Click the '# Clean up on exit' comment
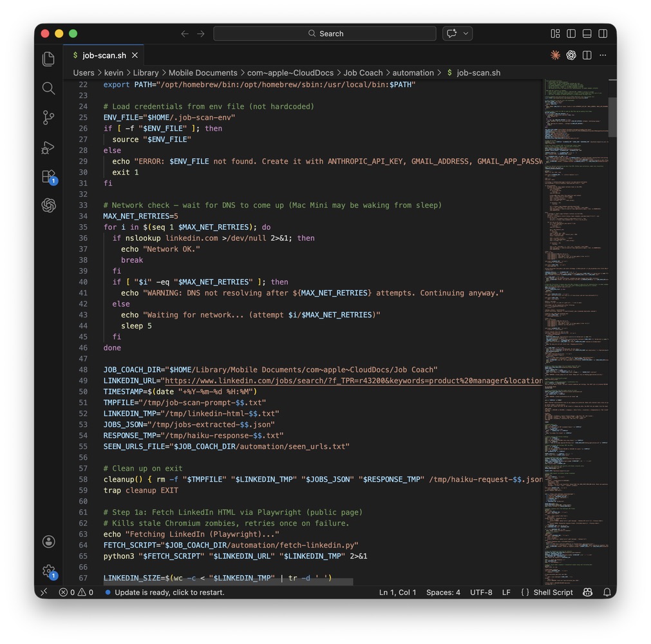The width and height of the screenshot is (651, 644). pos(143,468)
